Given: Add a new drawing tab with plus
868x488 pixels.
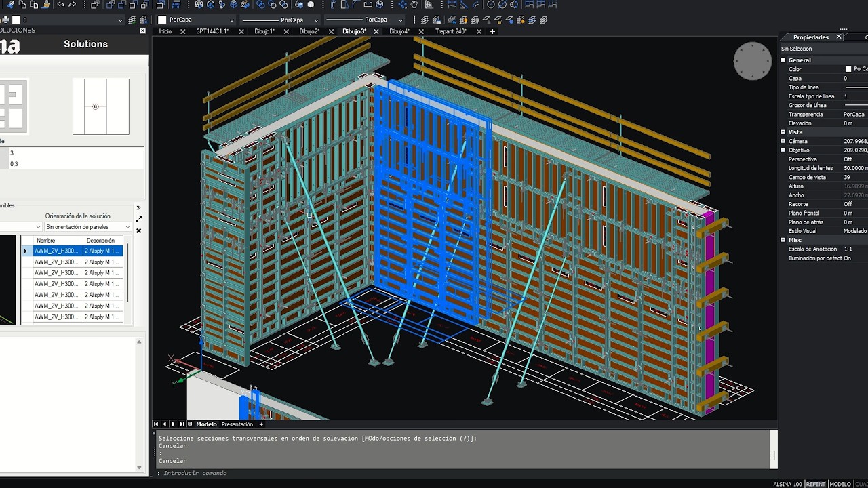Looking at the screenshot, I should [x=492, y=31].
